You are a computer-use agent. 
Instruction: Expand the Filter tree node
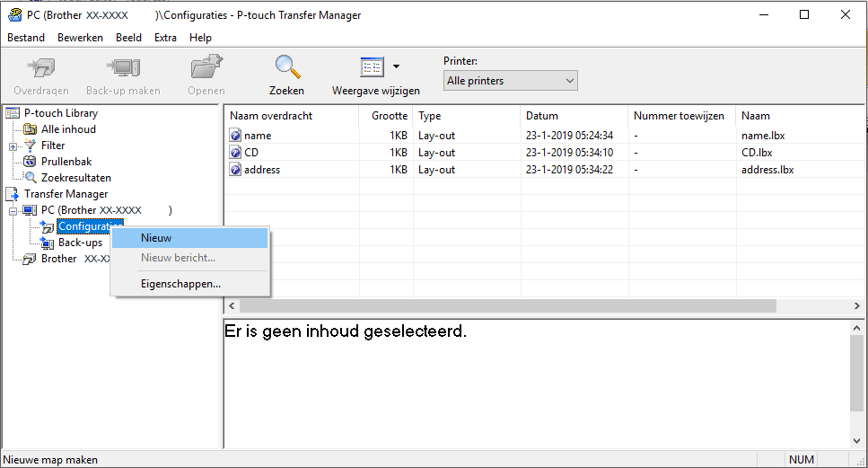[x=13, y=146]
